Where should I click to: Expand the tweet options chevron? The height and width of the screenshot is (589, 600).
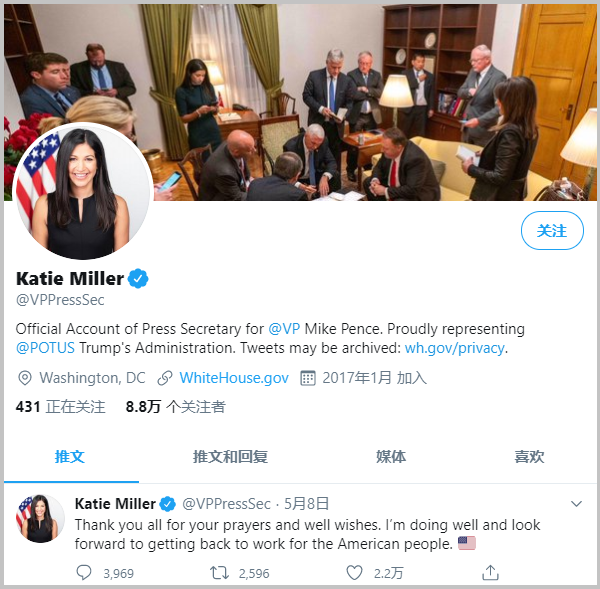(x=576, y=504)
